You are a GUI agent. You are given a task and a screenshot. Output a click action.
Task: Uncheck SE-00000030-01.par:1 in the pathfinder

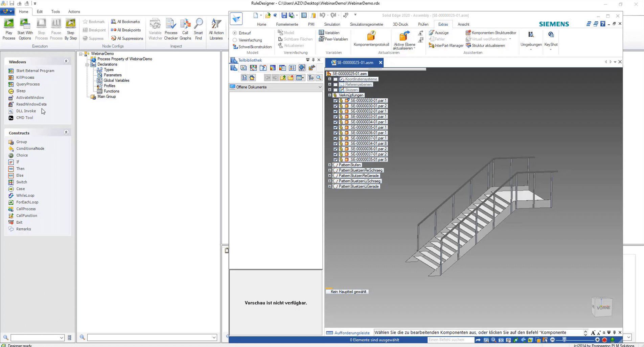pos(335,100)
